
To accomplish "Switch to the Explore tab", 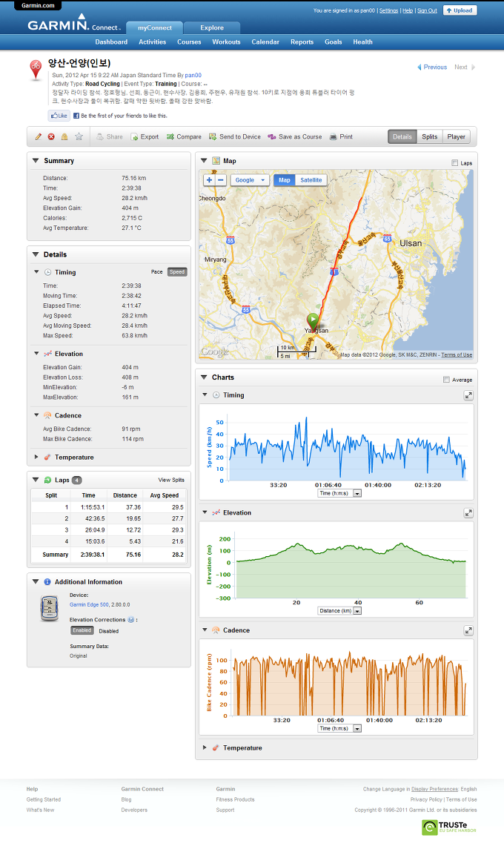I will click(212, 27).
